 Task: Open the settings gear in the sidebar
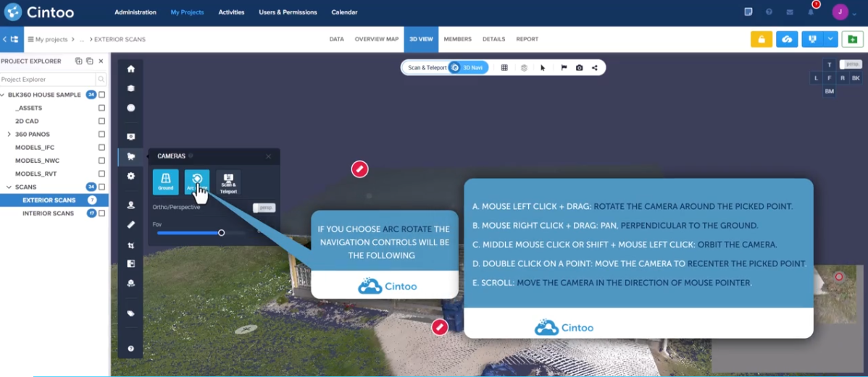[x=130, y=176]
